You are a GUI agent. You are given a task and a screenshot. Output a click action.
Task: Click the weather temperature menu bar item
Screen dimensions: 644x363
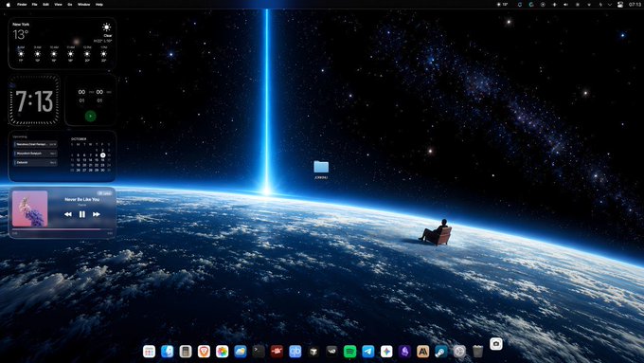[502, 5]
